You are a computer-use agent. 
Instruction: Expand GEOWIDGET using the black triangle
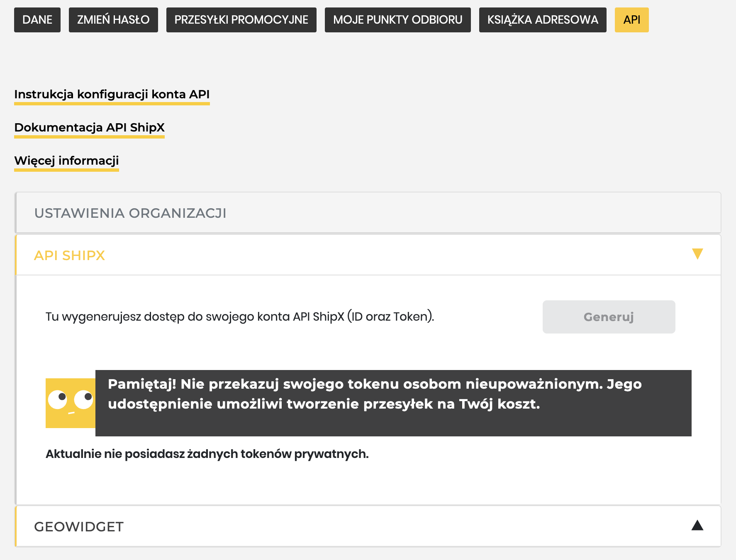click(697, 526)
